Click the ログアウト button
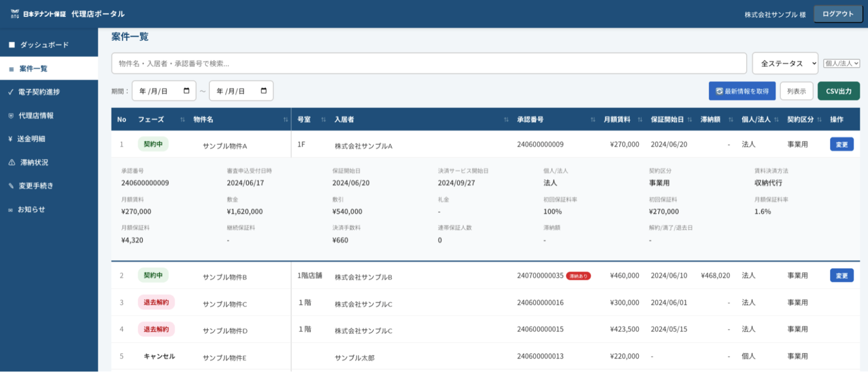Image resolution: width=868 pixels, height=372 pixels. coord(838,14)
